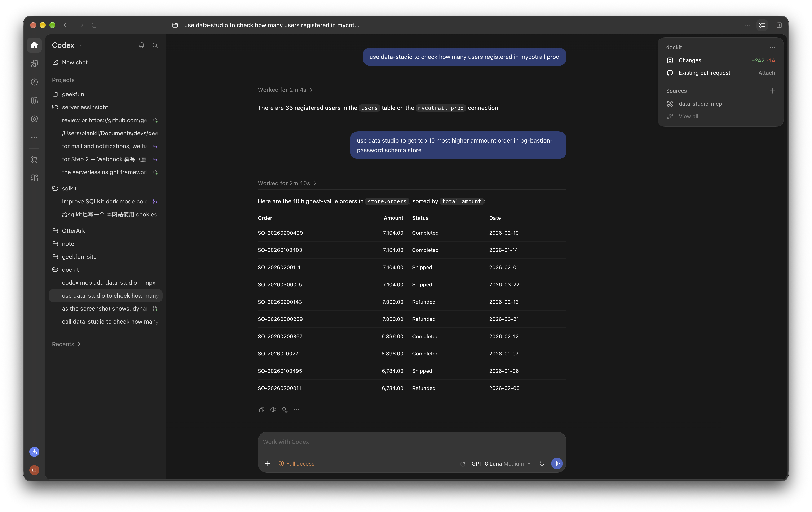This screenshot has width=812, height=512.
Task: Expand the geekfun project folder
Action: 105,94
